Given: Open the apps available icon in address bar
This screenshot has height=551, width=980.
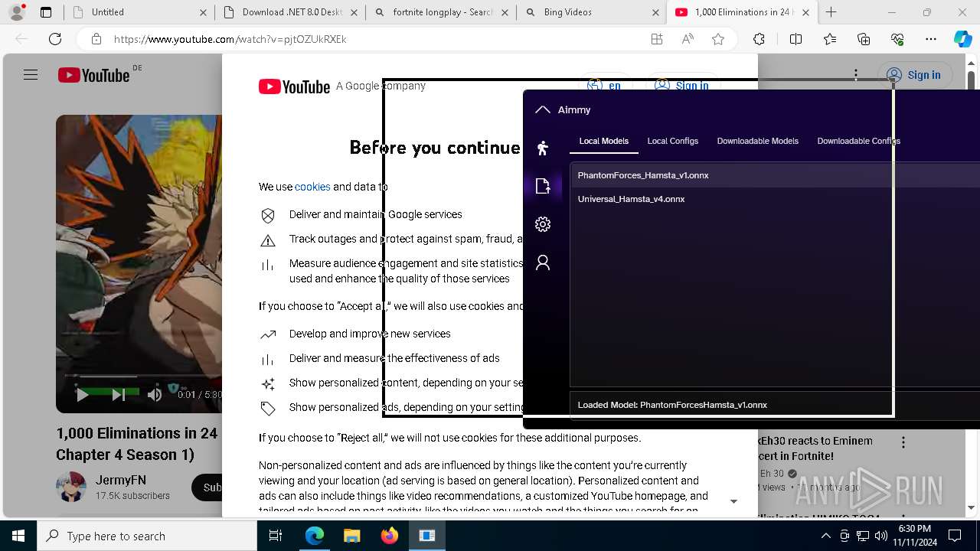Looking at the screenshot, I should click(x=657, y=39).
